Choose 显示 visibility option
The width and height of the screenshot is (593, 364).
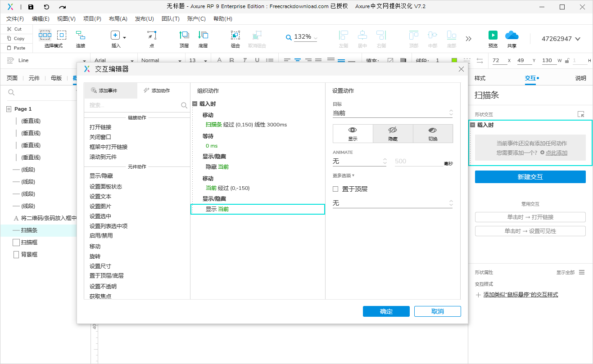click(353, 134)
